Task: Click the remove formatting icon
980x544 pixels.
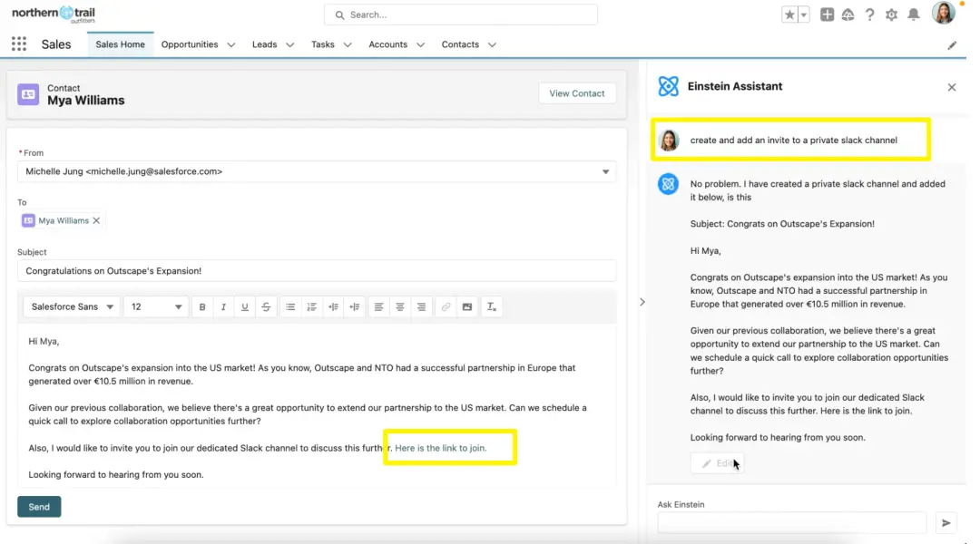Action: pos(491,307)
